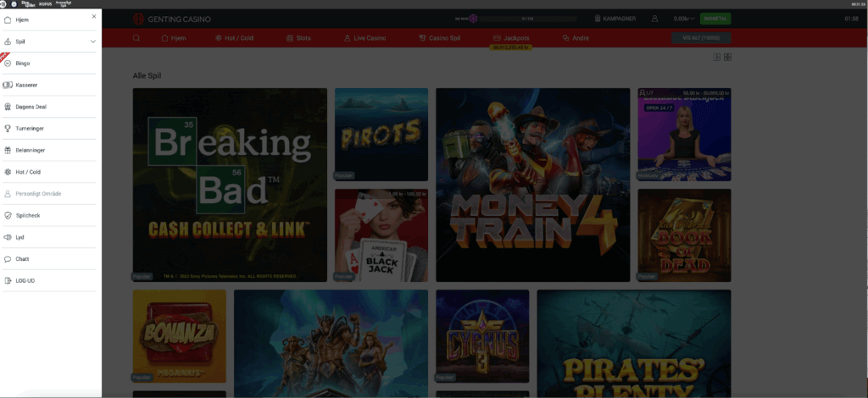Open the Money Train 4 game tile
This screenshot has height=398, width=868.
tap(533, 185)
